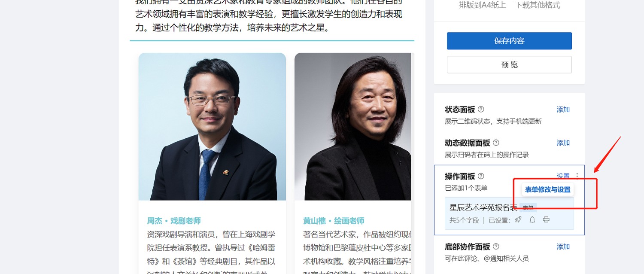Click 添加 link for 状态面板
Viewport: 644px width, 274px height.
[x=563, y=110]
